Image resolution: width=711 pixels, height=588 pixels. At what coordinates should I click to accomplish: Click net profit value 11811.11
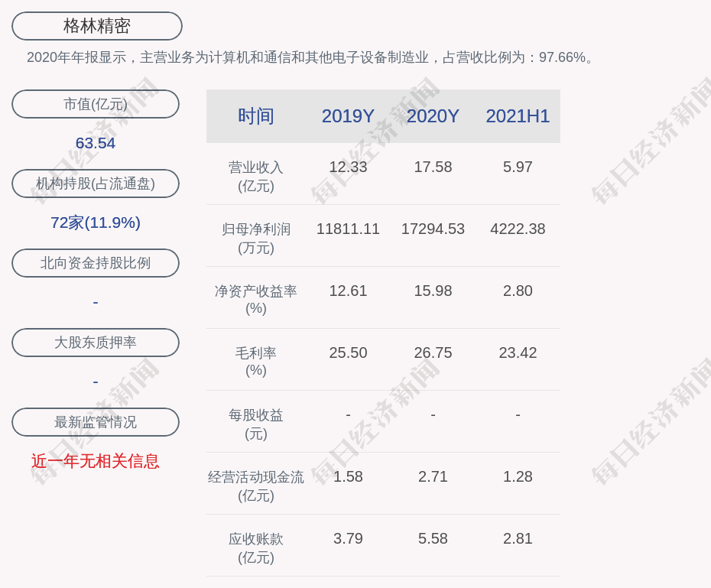(x=348, y=229)
